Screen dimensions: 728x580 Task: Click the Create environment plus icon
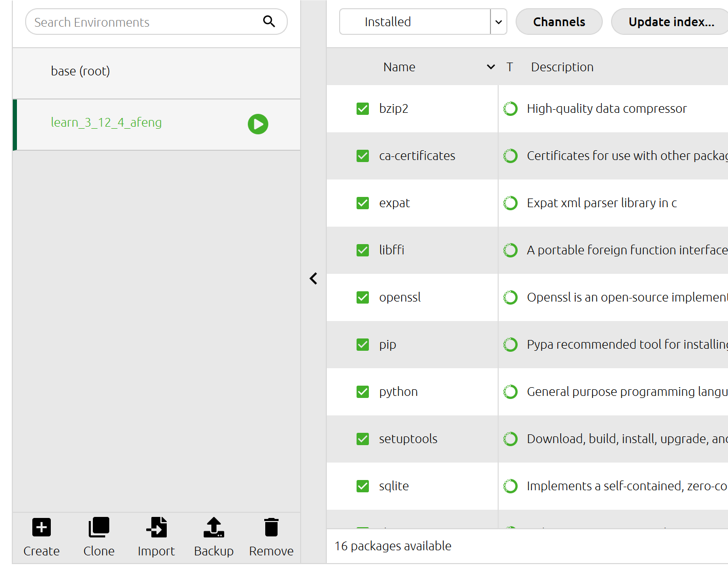(42, 527)
